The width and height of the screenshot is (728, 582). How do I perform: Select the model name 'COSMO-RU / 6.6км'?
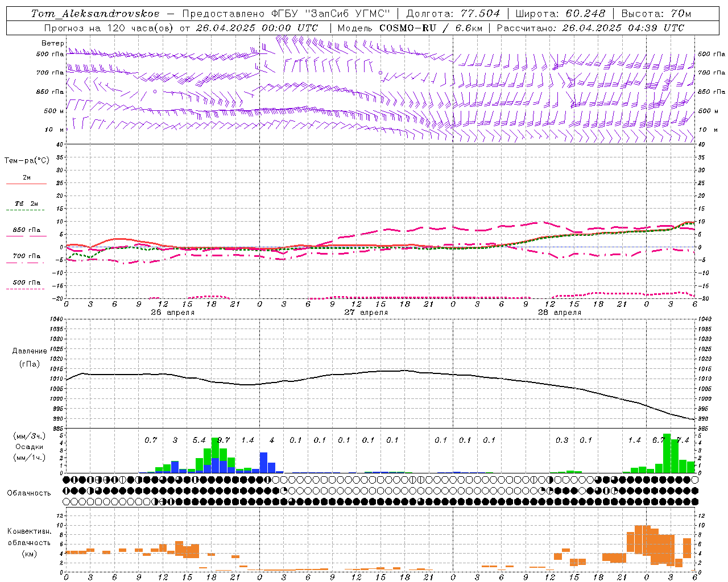[431, 28]
